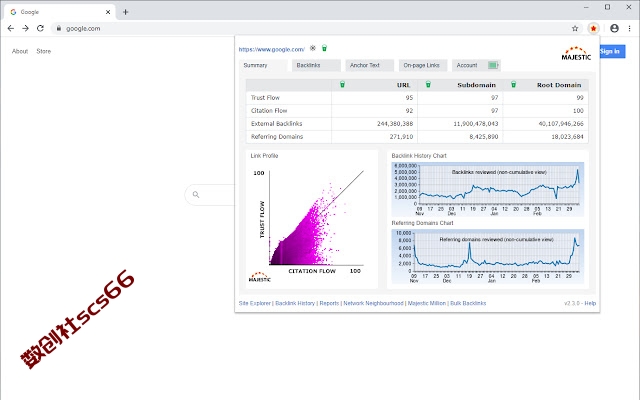The width and height of the screenshot is (640, 400).
Task: Click the URL Trust Flow value 95
Action: pos(409,98)
